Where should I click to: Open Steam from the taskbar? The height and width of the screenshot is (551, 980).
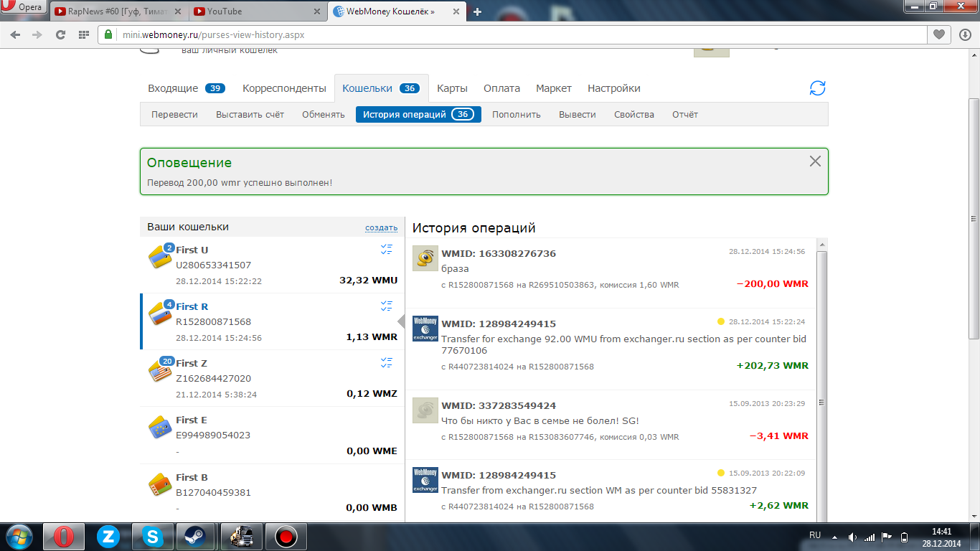click(x=193, y=537)
